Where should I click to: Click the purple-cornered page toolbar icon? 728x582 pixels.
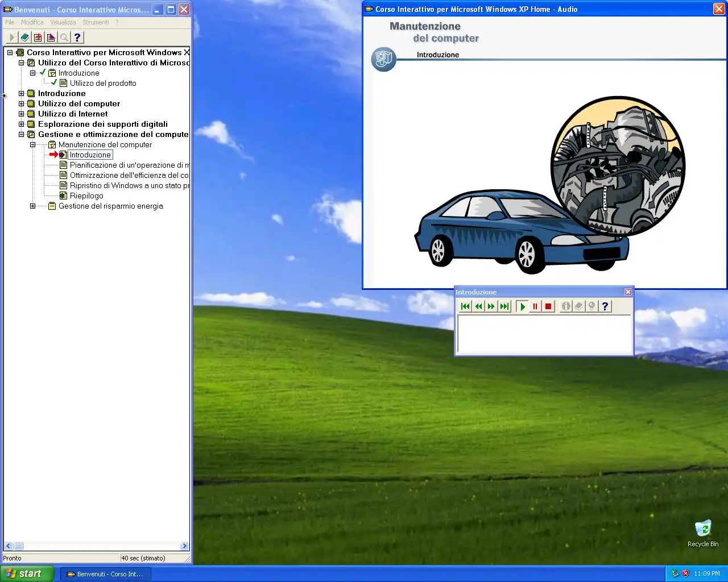click(51, 38)
